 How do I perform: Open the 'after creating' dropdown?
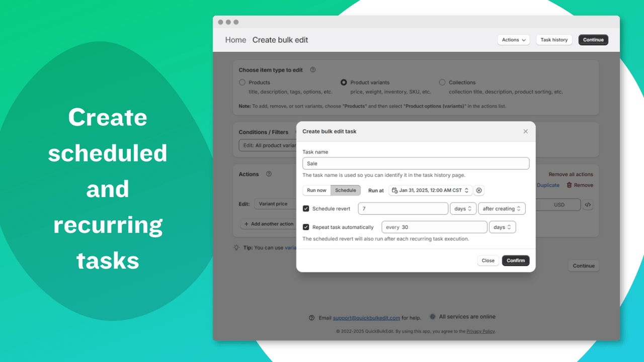(x=502, y=208)
